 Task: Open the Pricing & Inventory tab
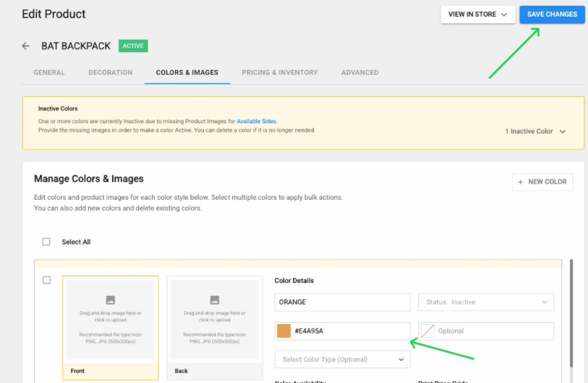280,72
